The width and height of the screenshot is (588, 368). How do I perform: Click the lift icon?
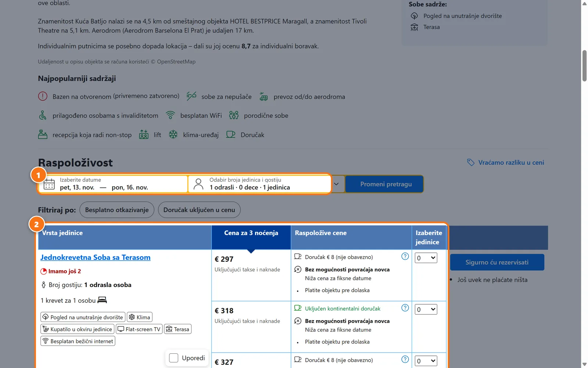[x=144, y=134]
